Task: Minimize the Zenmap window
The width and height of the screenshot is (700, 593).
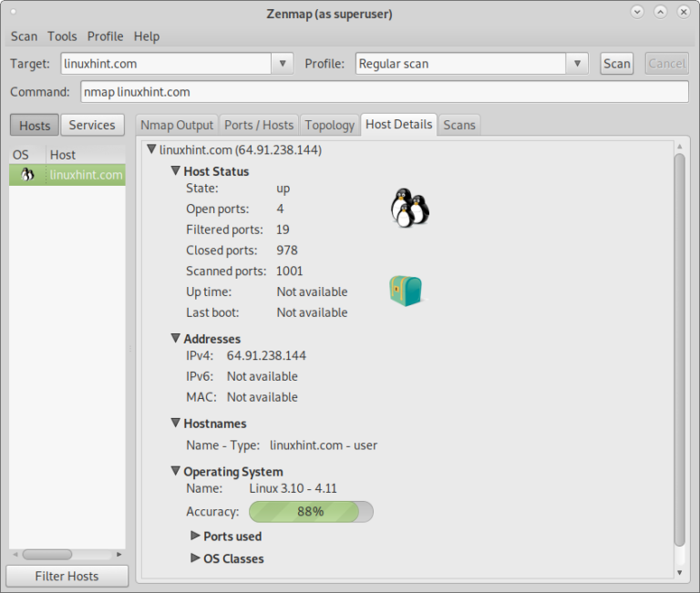Action: click(637, 12)
